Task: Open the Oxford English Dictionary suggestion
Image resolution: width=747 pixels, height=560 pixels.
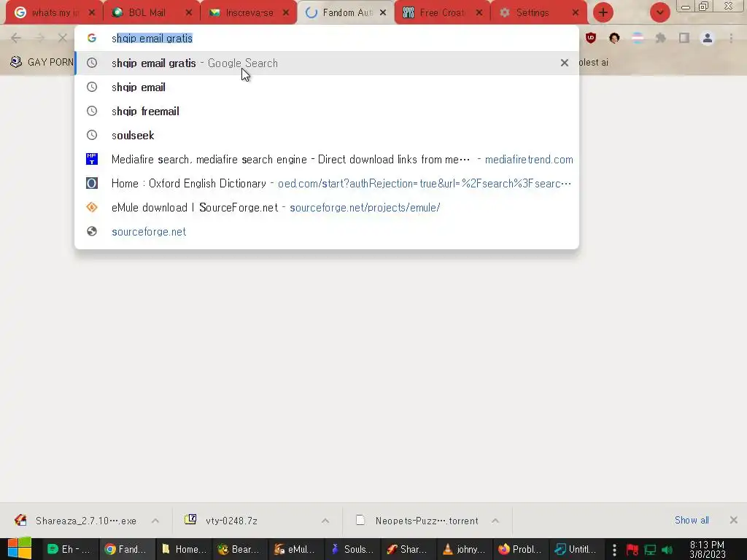Action: (x=327, y=183)
